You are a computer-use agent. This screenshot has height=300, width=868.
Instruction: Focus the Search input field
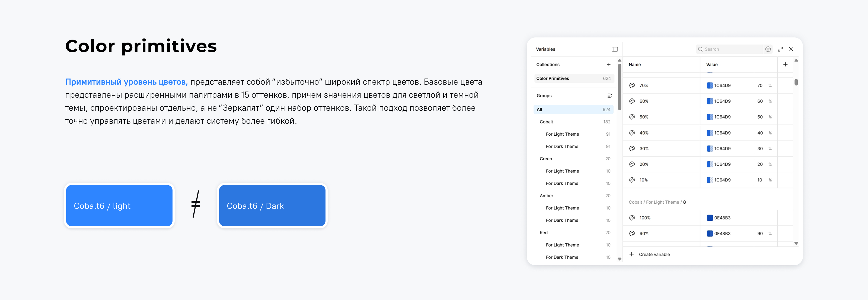[x=729, y=49]
